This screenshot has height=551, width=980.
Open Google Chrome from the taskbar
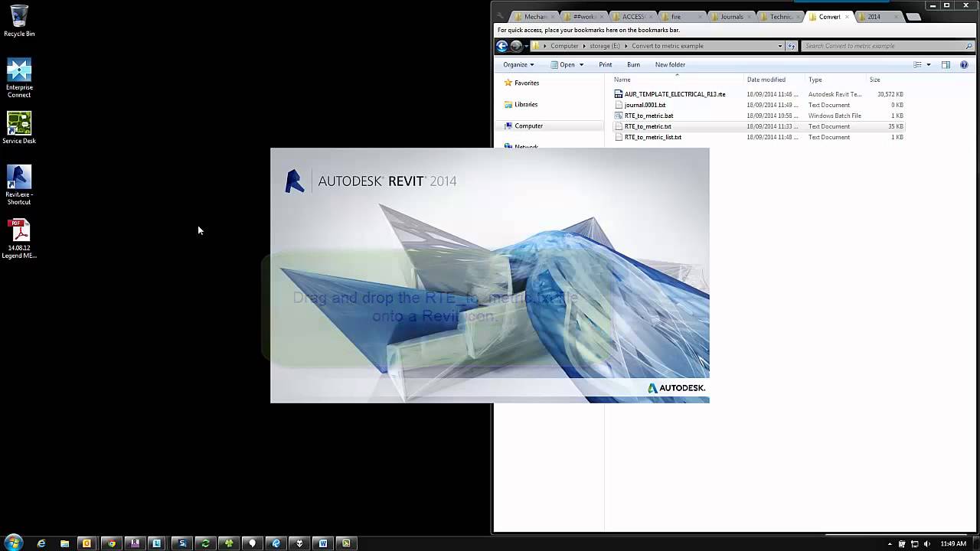(112, 543)
